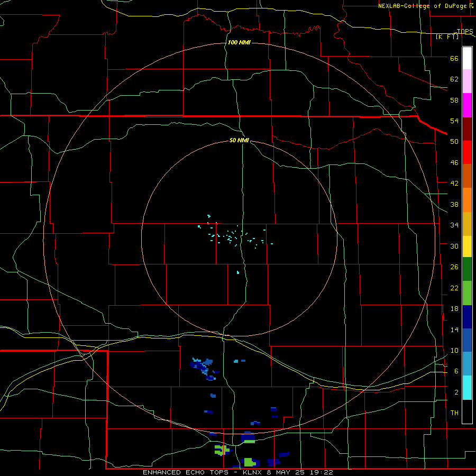Select the yellow legend swatch

pos(467,247)
